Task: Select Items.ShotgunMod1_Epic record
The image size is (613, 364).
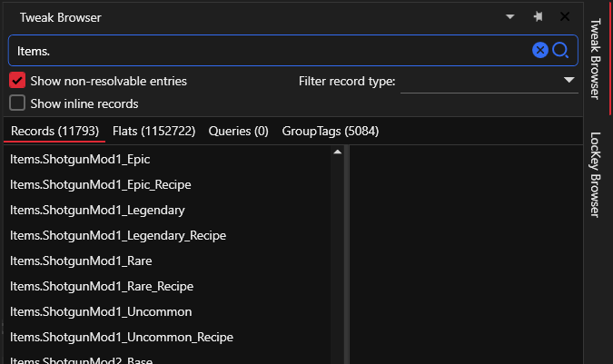Action: pyautogui.click(x=80, y=159)
